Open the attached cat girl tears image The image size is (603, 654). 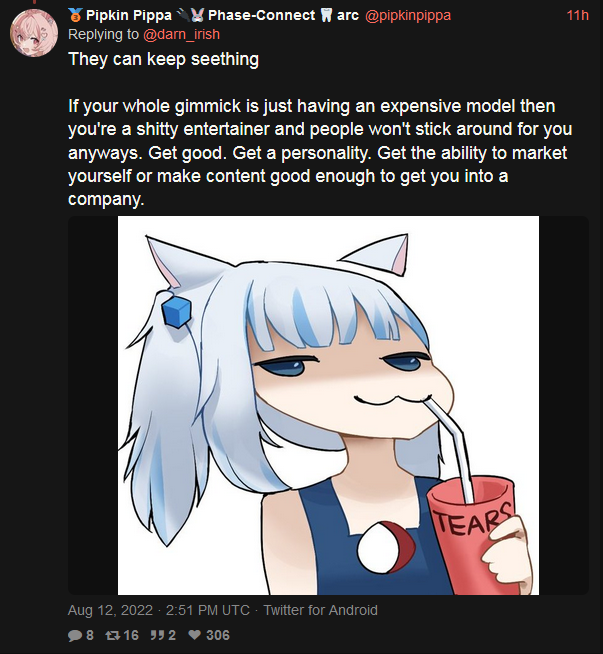pos(328,405)
